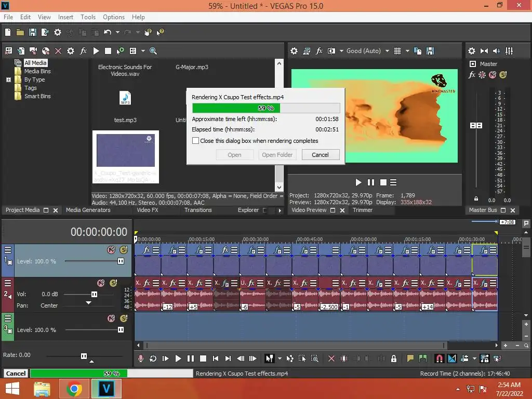Toggle the Snapping magnet icon
Screen dimensions: 532x399
pyautogui.click(x=439, y=358)
